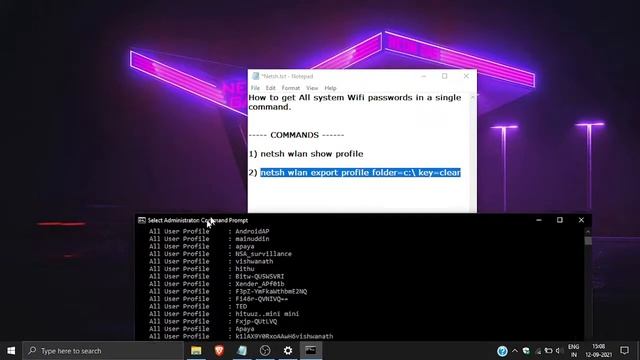The width and height of the screenshot is (640, 360).
Task: Open the File menu in Notepad
Action: [x=255, y=88]
